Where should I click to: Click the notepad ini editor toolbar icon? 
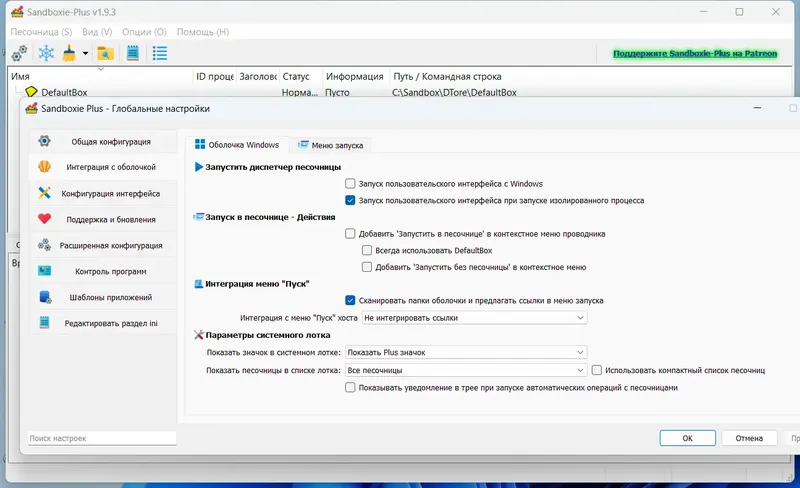[x=133, y=53]
